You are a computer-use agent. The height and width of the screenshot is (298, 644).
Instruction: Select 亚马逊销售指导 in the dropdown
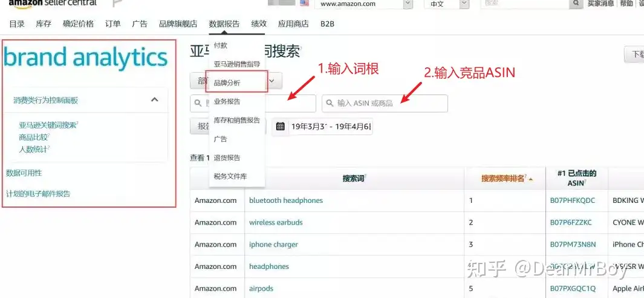point(237,64)
